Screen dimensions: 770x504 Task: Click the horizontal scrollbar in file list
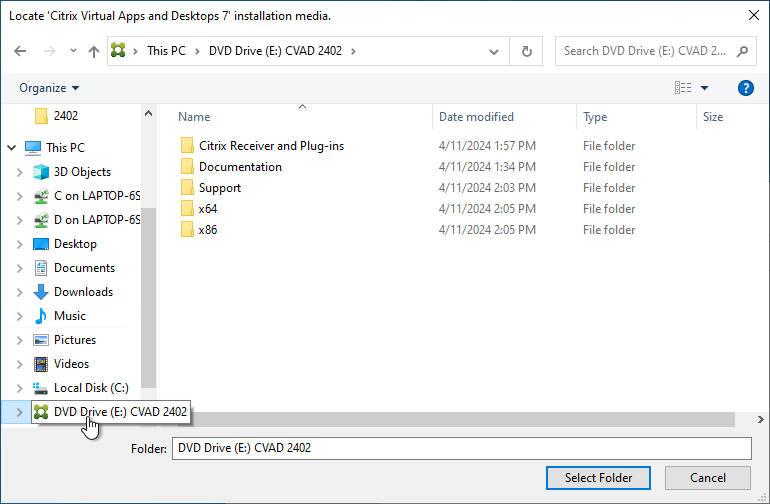(x=450, y=420)
